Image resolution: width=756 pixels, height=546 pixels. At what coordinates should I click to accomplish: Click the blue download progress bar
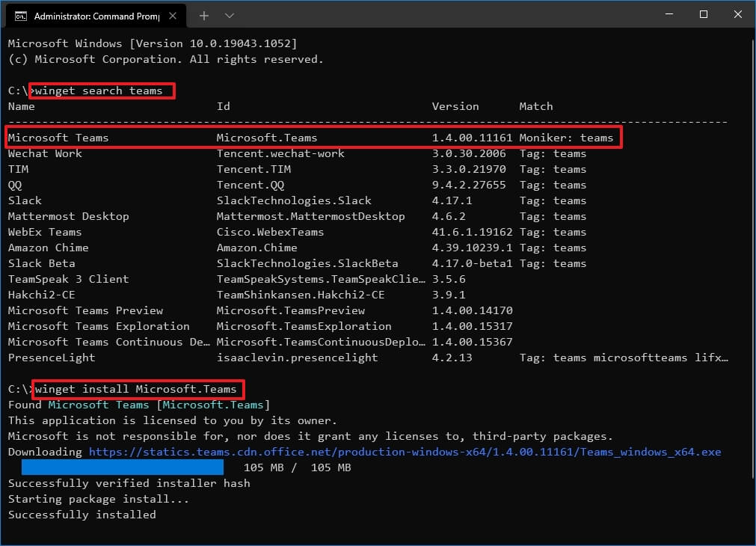[123, 467]
